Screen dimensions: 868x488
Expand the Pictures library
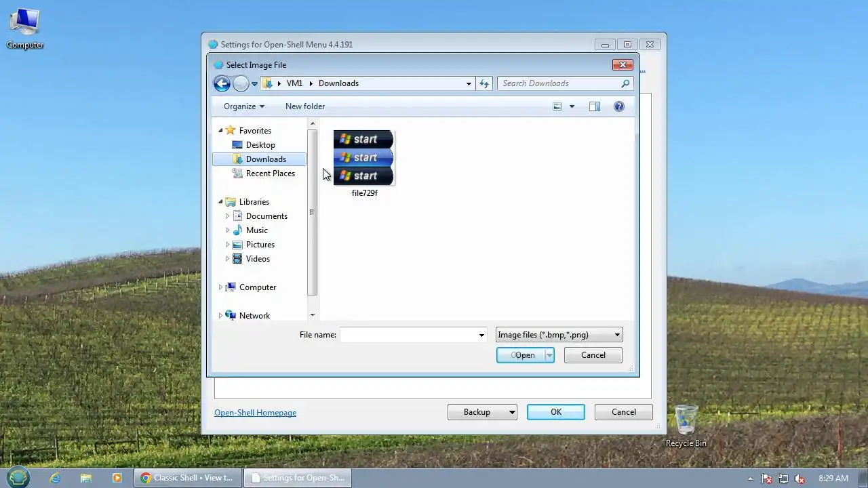pyautogui.click(x=227, y=245)
